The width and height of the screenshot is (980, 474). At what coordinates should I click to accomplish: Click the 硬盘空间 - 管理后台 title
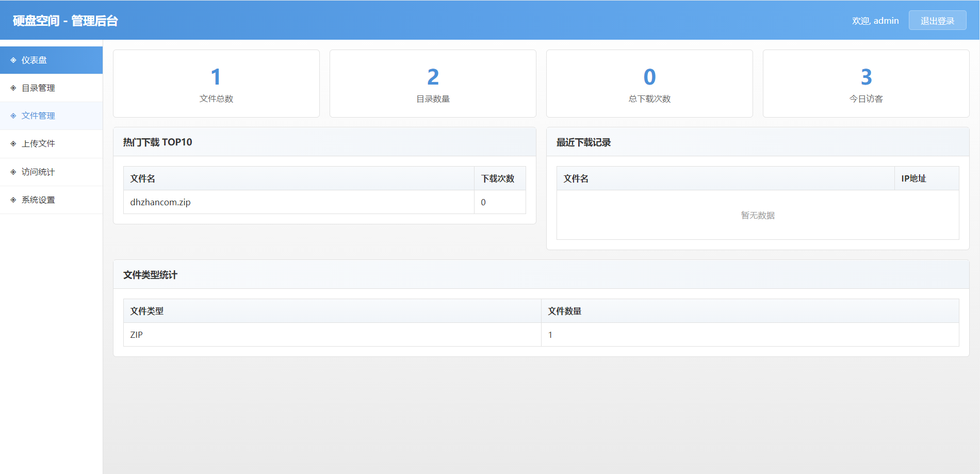pyautogui.click(x=66, y=21)
